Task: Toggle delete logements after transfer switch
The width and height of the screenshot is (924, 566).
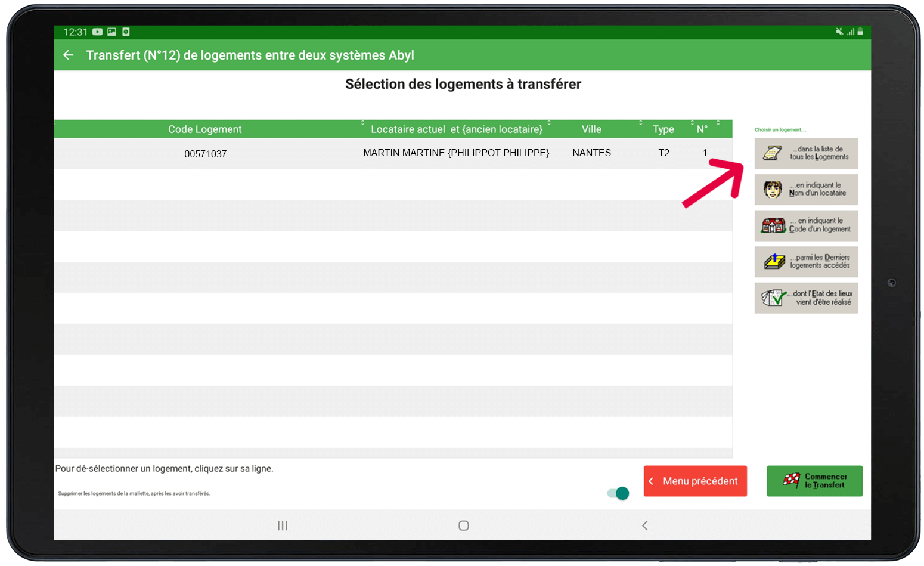Action: click(x=618, y=493)
